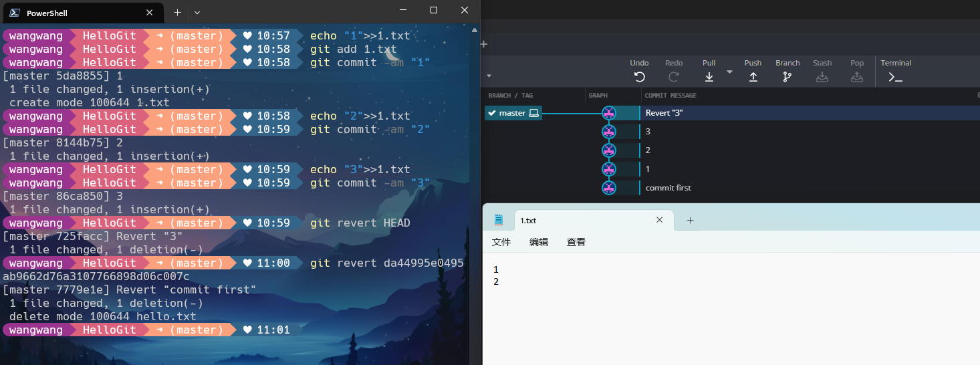Image resolution: width=980 pixels, height=365 pixels.
Task: Open the Terminal from the toolbar
Action: pos(895,77)
